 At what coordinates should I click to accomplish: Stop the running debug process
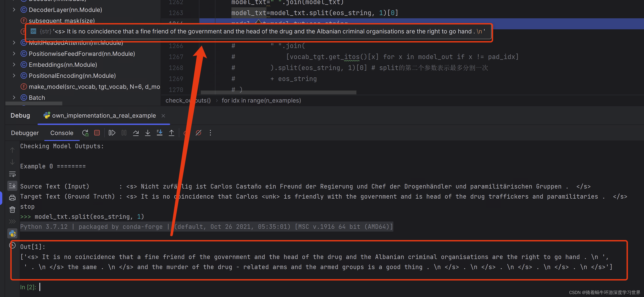[97, 133]
